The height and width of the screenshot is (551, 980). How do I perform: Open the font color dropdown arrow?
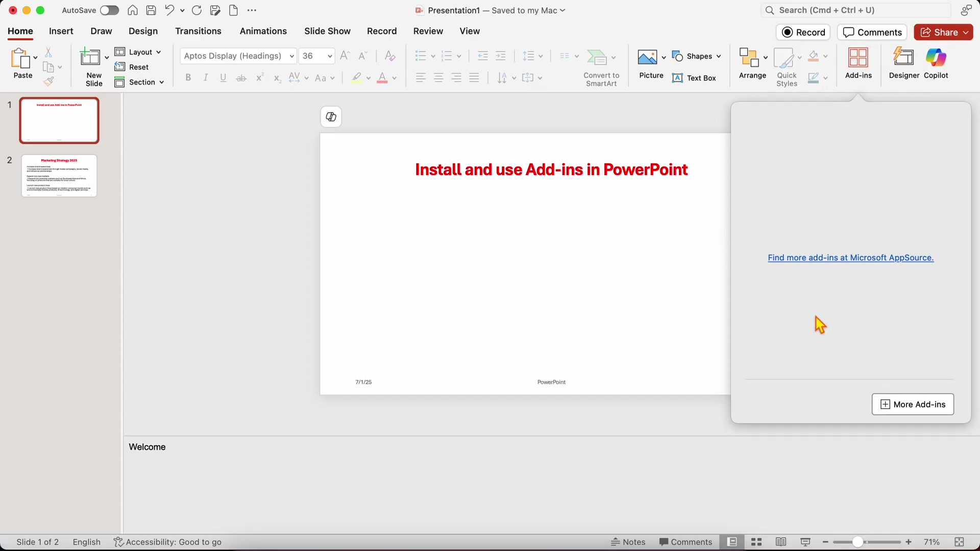[x=395, y=78]
